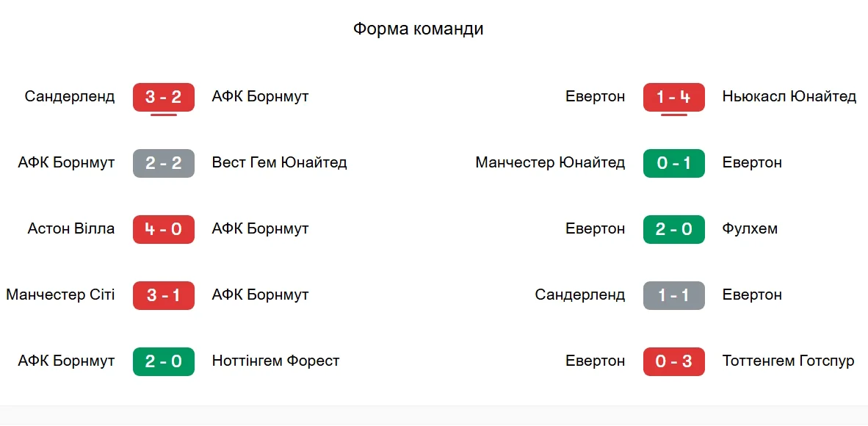Click Ньюкасл Юнайтед team name
868x426 pixels.
pos(789,96)
